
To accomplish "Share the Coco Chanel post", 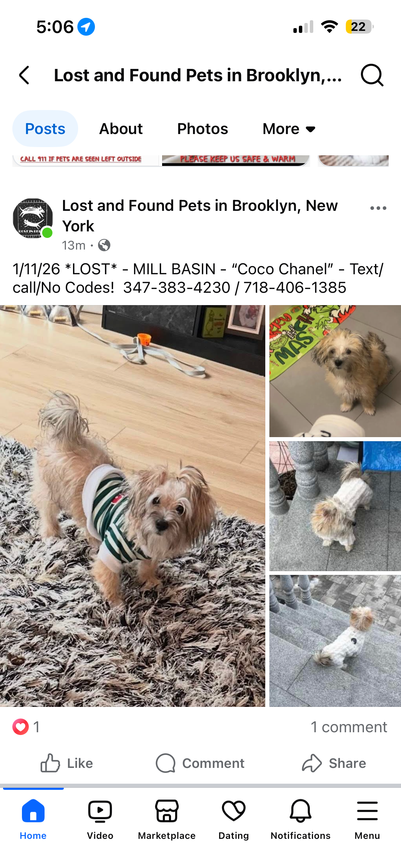I will pos(334,763).
